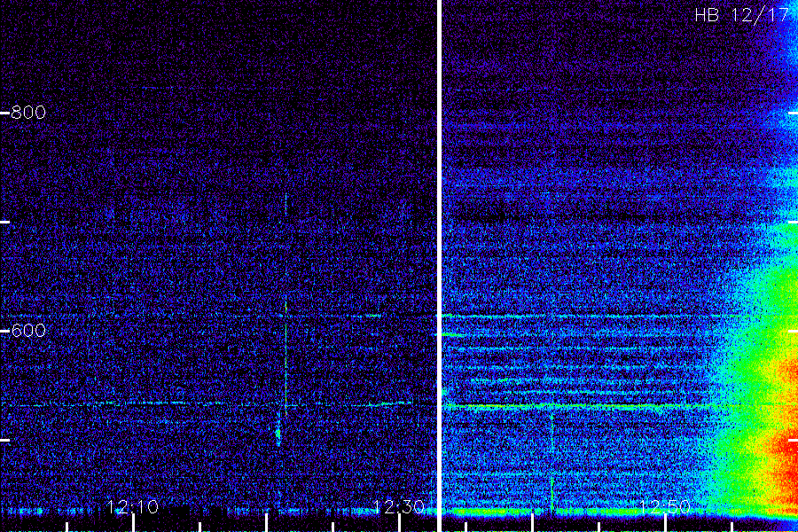
Task: Click the 12:50 time axis label
Action: 665,506
